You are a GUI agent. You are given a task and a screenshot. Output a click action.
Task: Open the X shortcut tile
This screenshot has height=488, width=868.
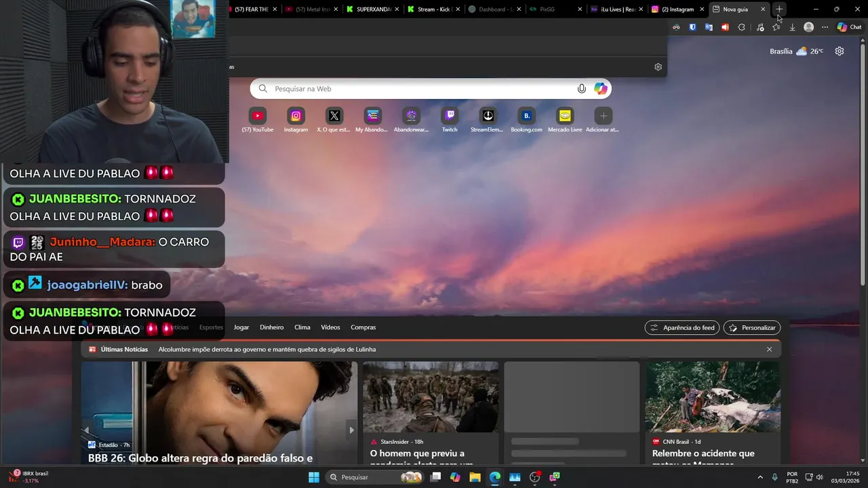334,116
